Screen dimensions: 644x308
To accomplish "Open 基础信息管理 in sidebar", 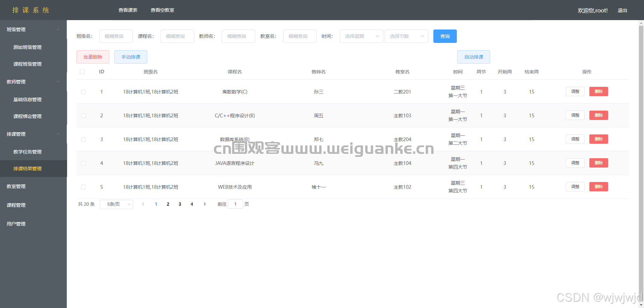I will (34, 100).
